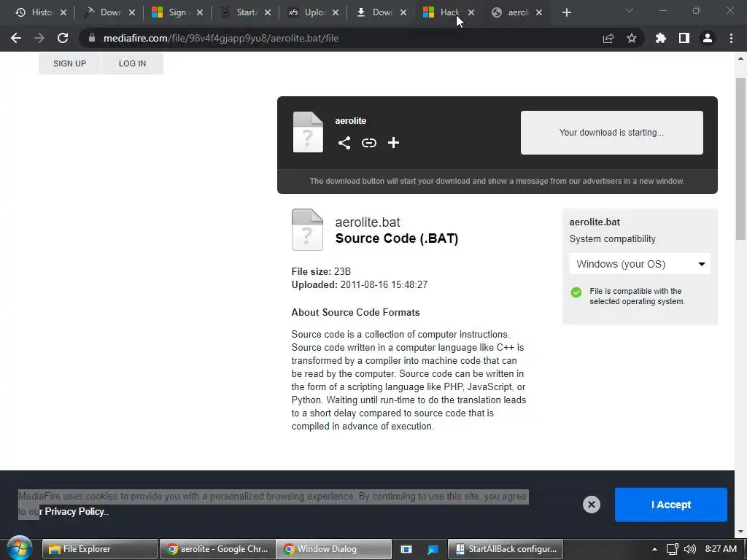Close the aerolite tab
747x560 pixels.
tap(539, 12)
